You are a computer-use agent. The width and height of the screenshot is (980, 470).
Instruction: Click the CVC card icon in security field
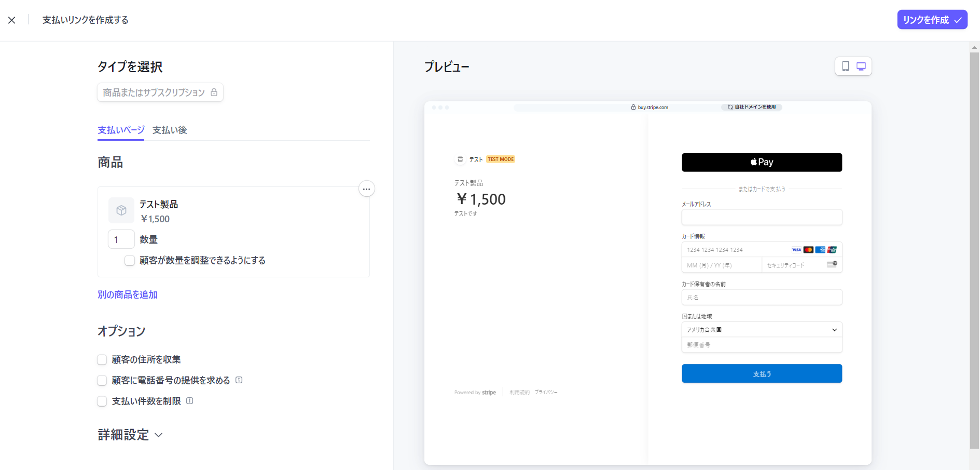pos(832,264)
